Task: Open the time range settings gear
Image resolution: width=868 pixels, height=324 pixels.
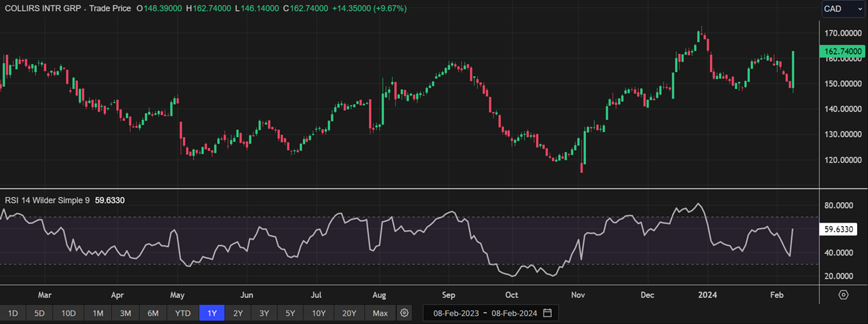Action: pos(405,313)
